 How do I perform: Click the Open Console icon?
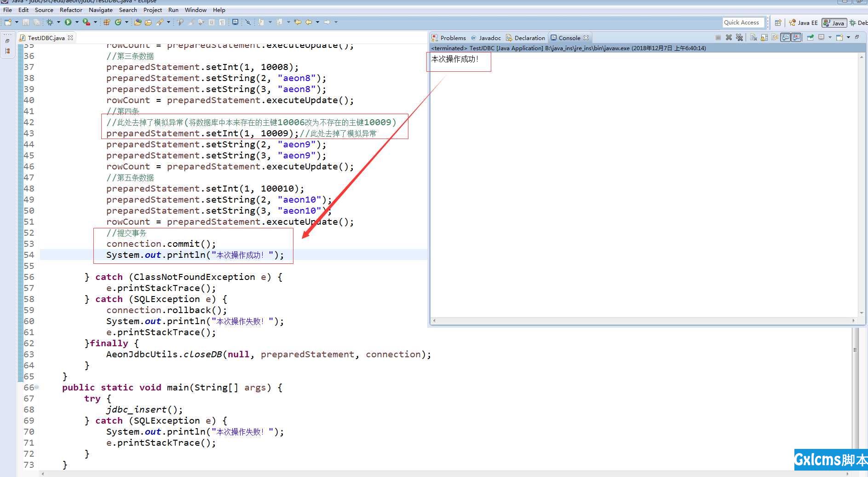click(x=839, y=37)
